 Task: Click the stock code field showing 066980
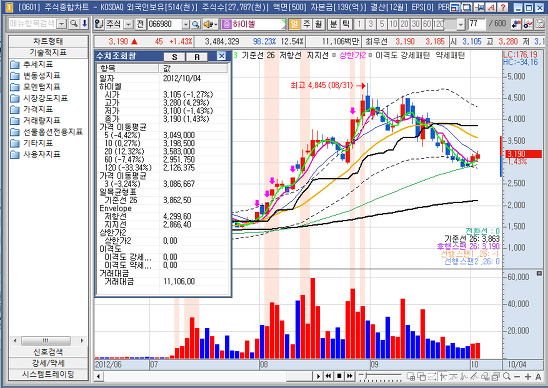(164, 24)
